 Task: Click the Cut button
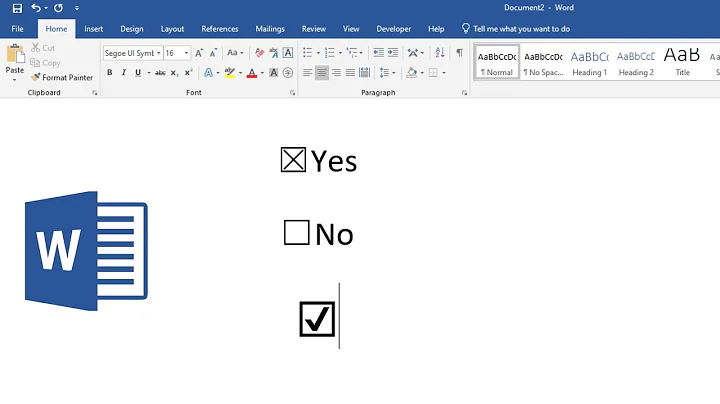[x=43, y=48]
